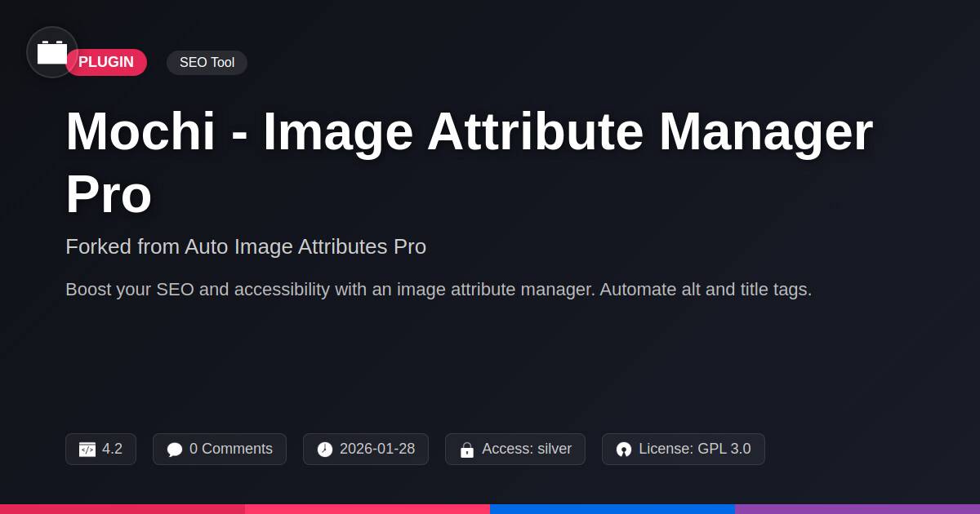980x514 pixels.
Task: Select the SEO Tool tag
Action: click(x=207, y=63)
